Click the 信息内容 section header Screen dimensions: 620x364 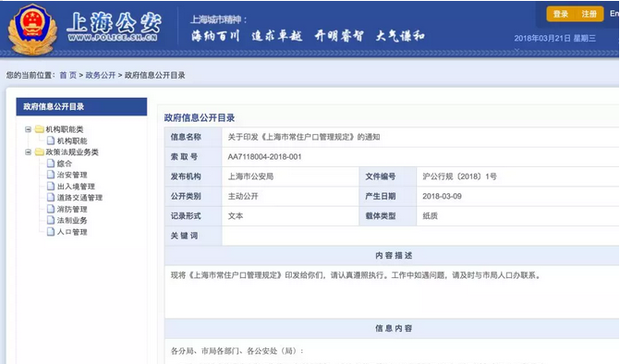pyautogui.click(x=394, y=328)
